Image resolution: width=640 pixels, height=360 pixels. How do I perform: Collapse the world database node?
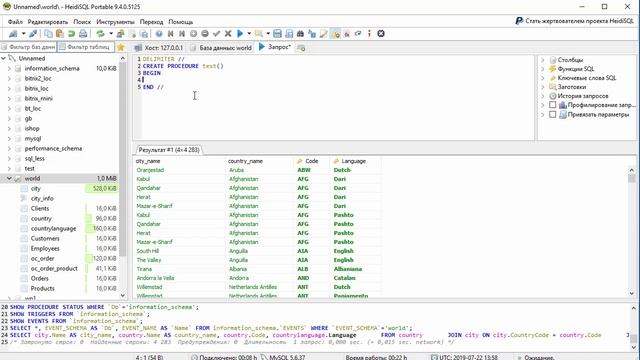point(9,178)
